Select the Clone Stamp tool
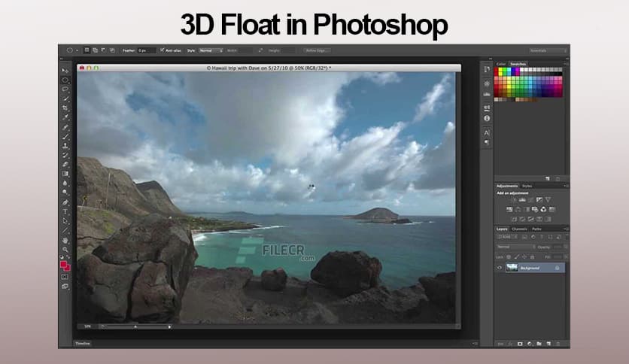This screenshot has height=364, width=629. pyautogui.click(x=65, y=146)
